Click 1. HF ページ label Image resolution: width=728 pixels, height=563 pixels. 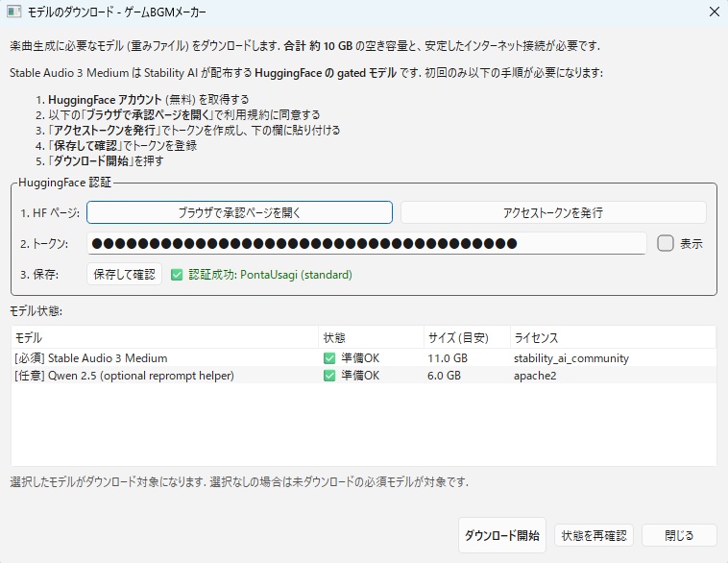50,212
